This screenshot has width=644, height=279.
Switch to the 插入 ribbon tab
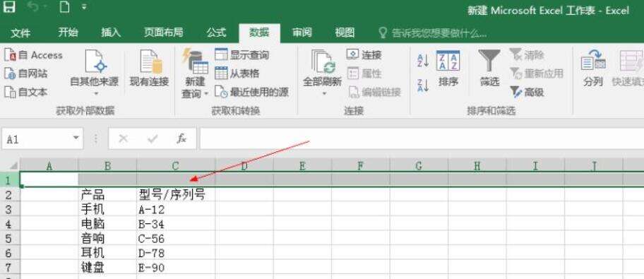tap(111, 33)
